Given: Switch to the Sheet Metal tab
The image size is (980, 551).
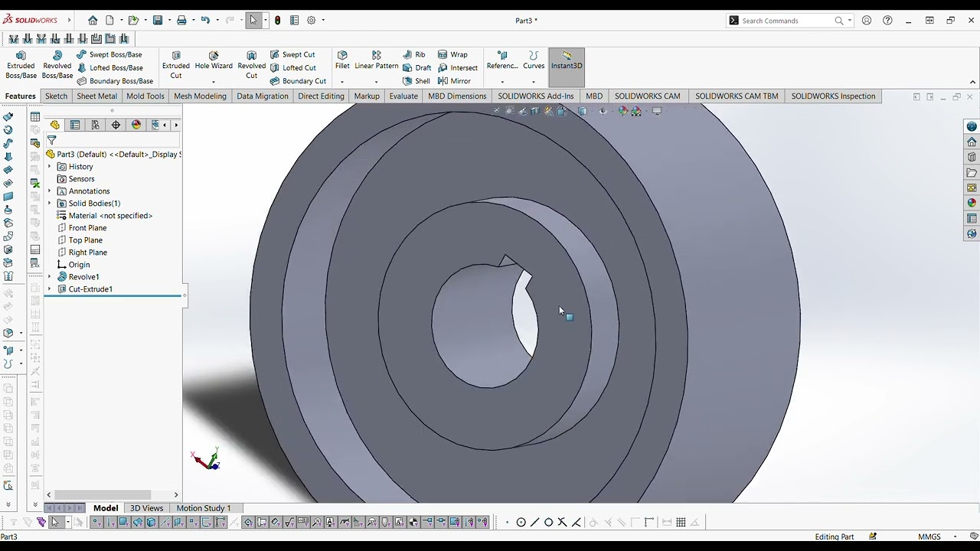Looking at the screenshot, I should (x=96, y=96).
